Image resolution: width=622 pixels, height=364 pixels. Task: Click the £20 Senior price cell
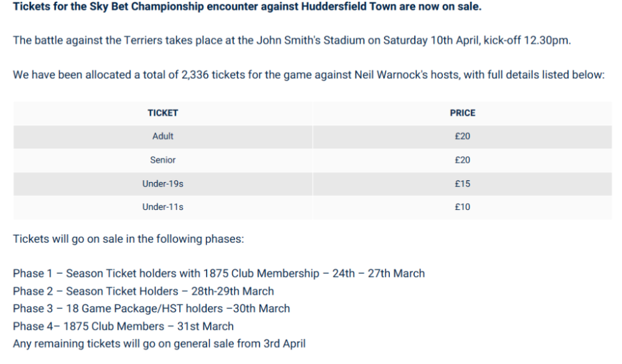click(x=462, y=160)
